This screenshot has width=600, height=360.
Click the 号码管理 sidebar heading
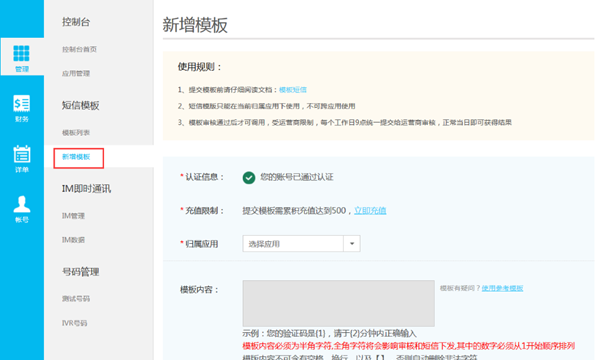coord(80,272)
